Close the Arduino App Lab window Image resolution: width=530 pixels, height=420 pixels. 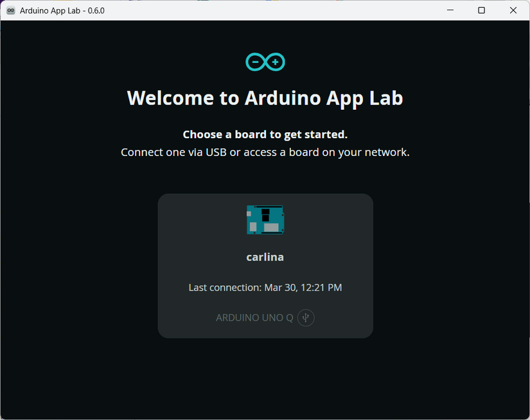coord(513,10)
